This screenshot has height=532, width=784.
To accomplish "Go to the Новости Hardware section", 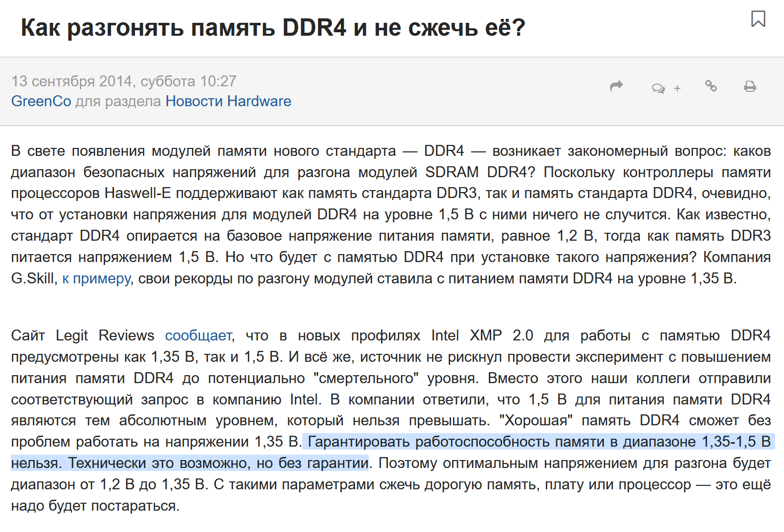I will coord(228,101).
